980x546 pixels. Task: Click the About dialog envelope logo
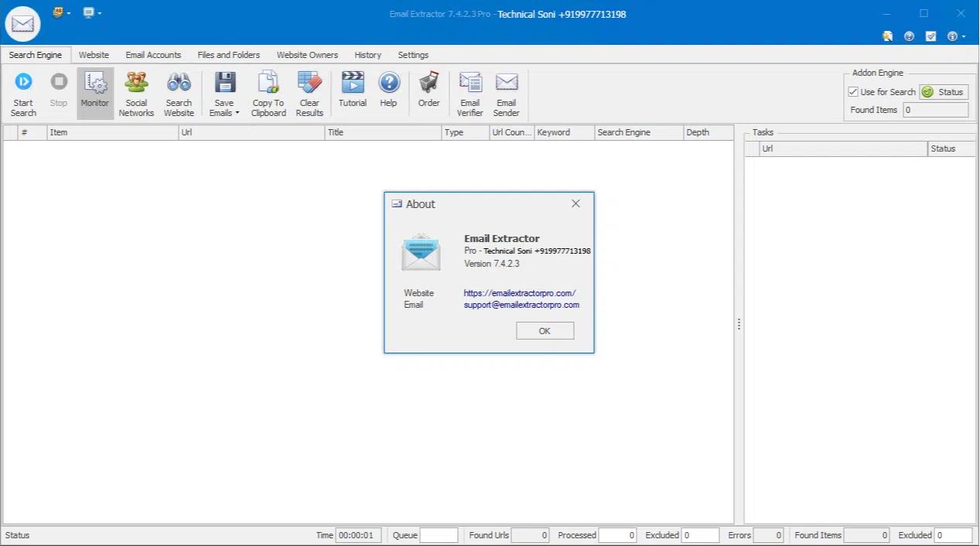pyautogui.click(x=421, y=251)
